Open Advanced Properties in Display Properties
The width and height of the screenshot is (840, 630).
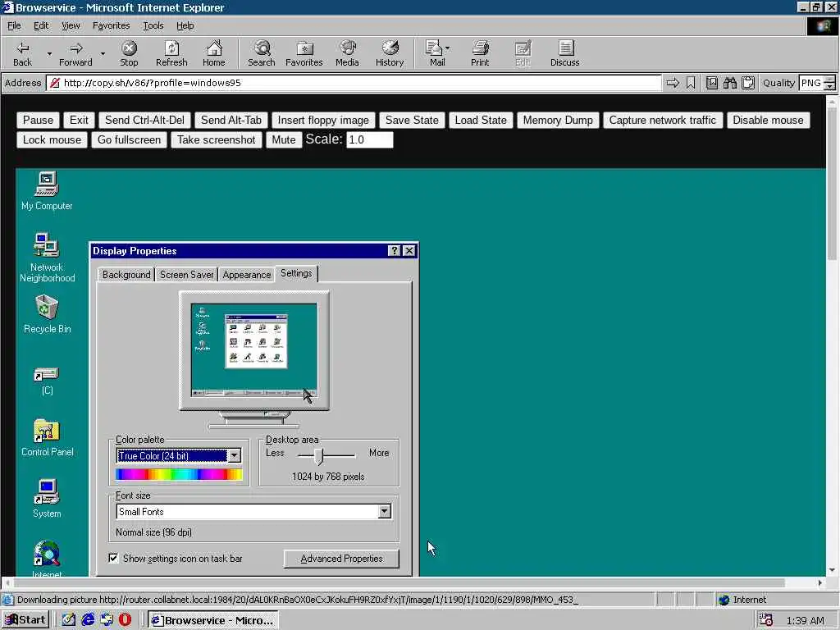pyautogui.click(x=341, y=558)
